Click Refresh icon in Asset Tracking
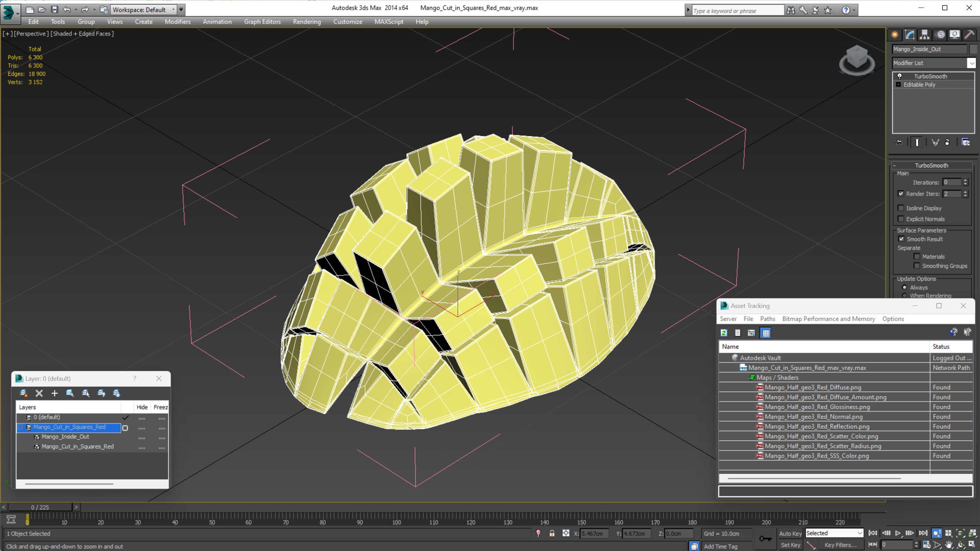 pos(724,333)
